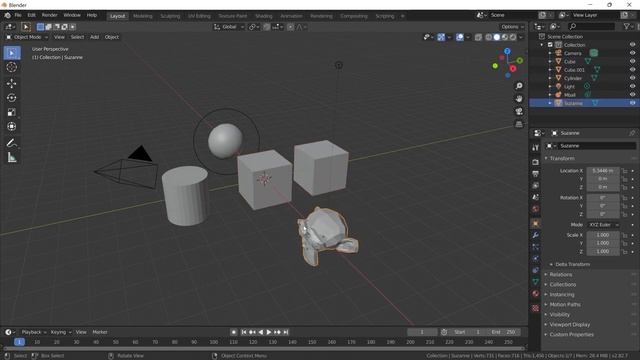Open the Modifiers wrench tab
640x360 pixels.
coord(536,236)
